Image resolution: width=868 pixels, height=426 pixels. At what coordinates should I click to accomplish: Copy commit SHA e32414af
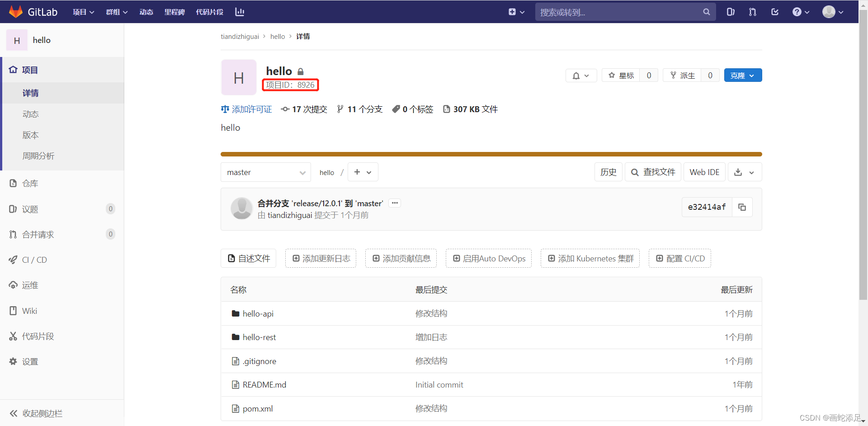coord(742,207)
